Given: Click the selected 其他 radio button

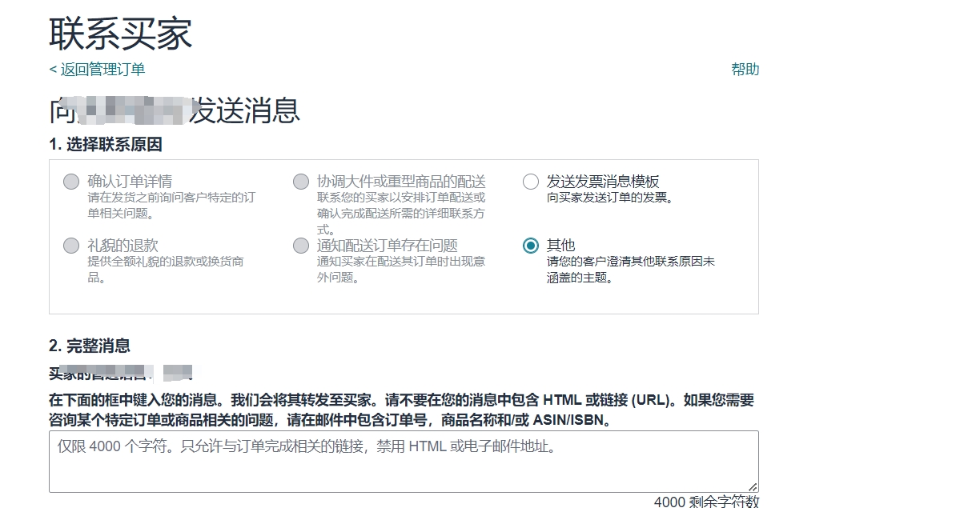Looking at the screenshot, I should pos(530,246).
